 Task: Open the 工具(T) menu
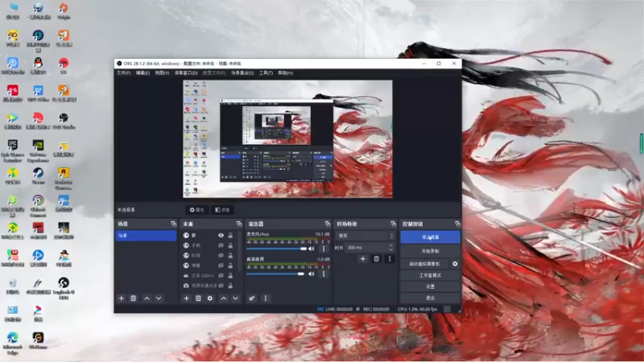[x=266, y=73]
